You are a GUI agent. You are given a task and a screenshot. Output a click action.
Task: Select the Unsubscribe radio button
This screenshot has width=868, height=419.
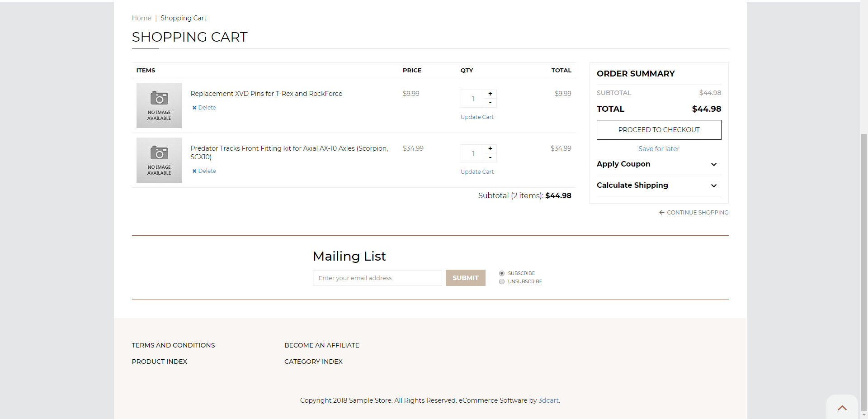click(x=502, y=281)
